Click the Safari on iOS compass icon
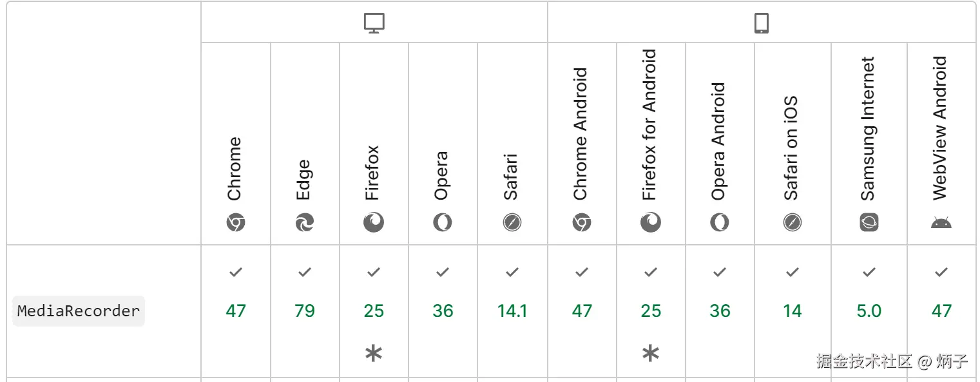This screenshot has width=980, height=382. click(793, 223)
